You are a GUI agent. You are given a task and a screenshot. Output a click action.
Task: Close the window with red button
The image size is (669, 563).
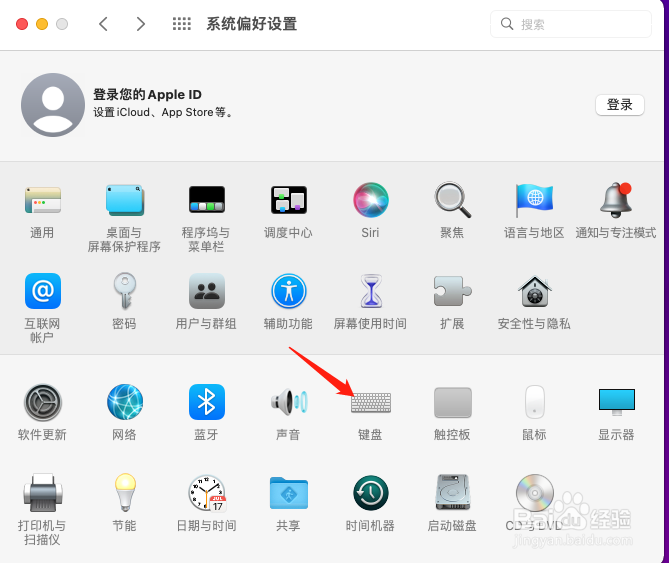[22, 24]
